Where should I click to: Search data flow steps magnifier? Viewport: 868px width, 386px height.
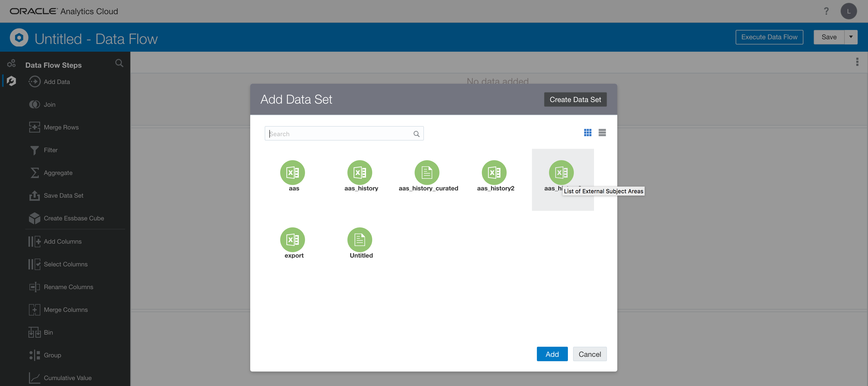119,63
